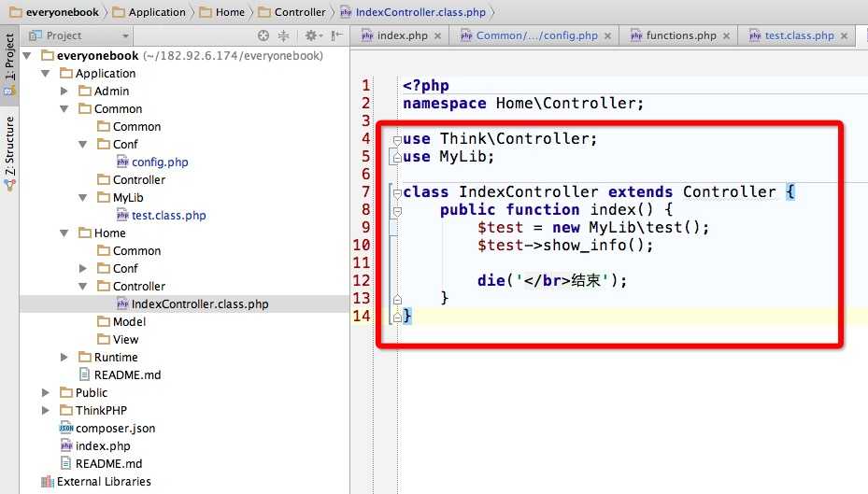
Task: Expand the Runtime folder arrow
Action: (64, 358)
